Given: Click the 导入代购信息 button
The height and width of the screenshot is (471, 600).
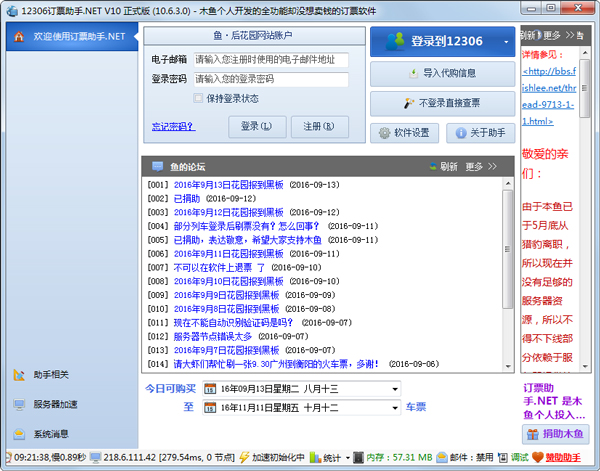Looking at the screenshot, I should coord(443,73).
